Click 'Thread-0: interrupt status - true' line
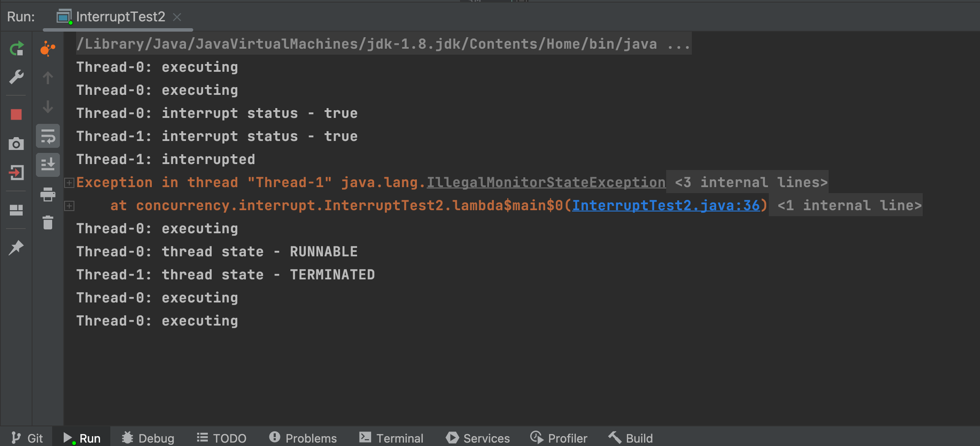The height and width of the screenshot is (446, 980). pos(217,113)
